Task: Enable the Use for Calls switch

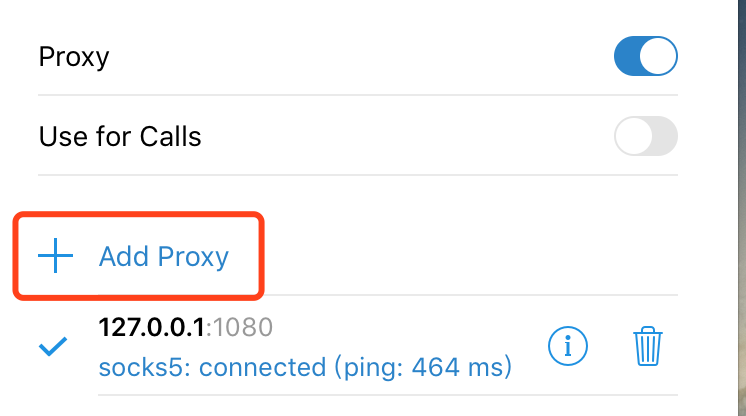Action: 645,136
